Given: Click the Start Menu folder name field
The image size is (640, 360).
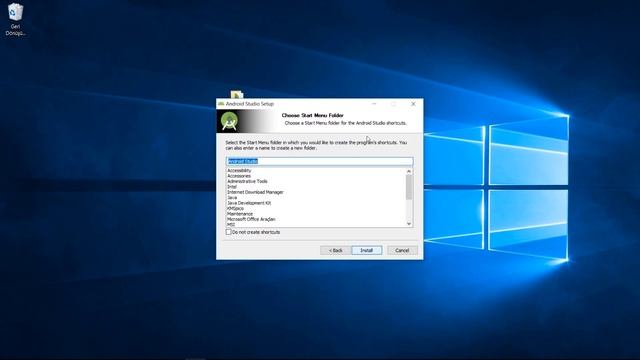Looking at the screenshot, I should click(320, 161).
